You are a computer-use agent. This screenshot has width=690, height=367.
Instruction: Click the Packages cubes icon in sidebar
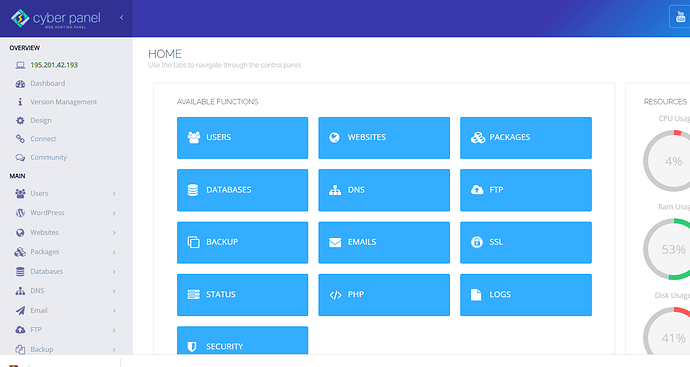click(20, 252)
